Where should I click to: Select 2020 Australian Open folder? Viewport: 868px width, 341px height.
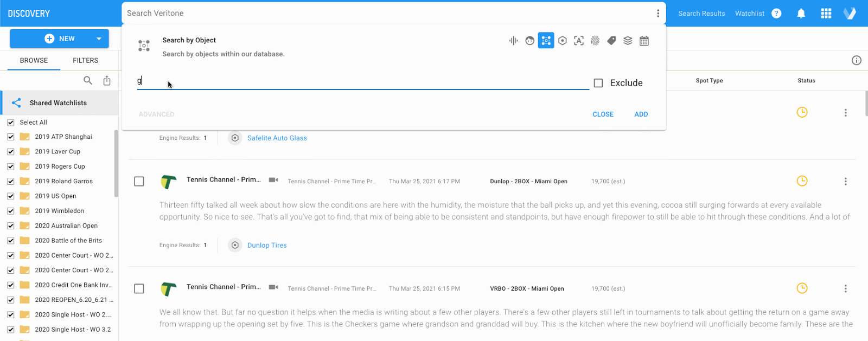coord(66,226)
